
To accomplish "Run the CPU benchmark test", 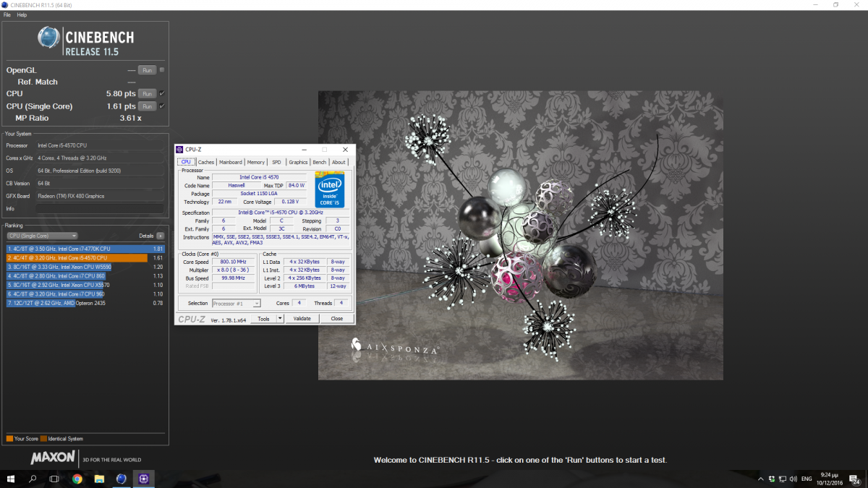I will [x=147, y=93].
